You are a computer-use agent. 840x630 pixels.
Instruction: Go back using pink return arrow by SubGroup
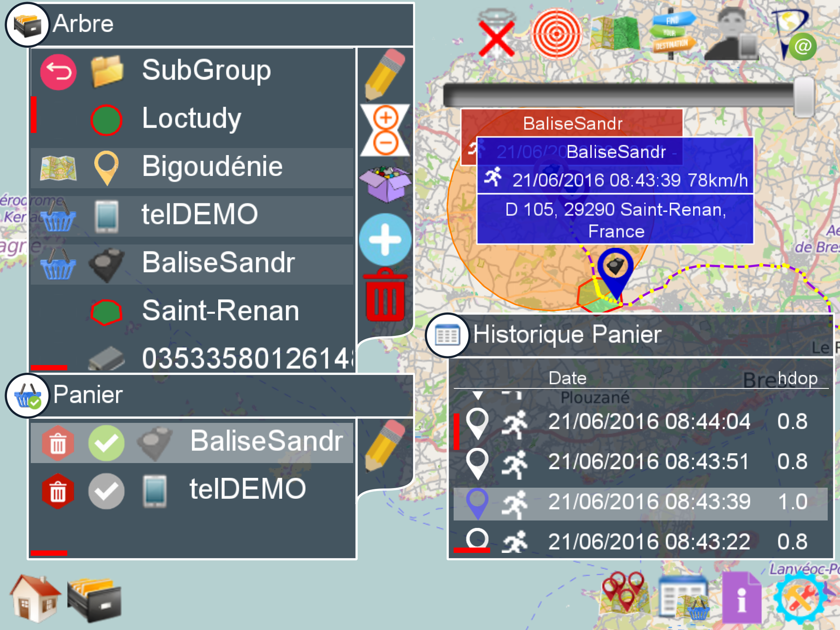click(58, 72)
